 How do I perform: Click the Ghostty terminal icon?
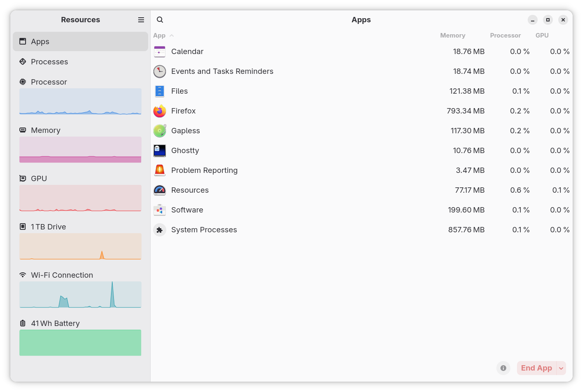160,151
